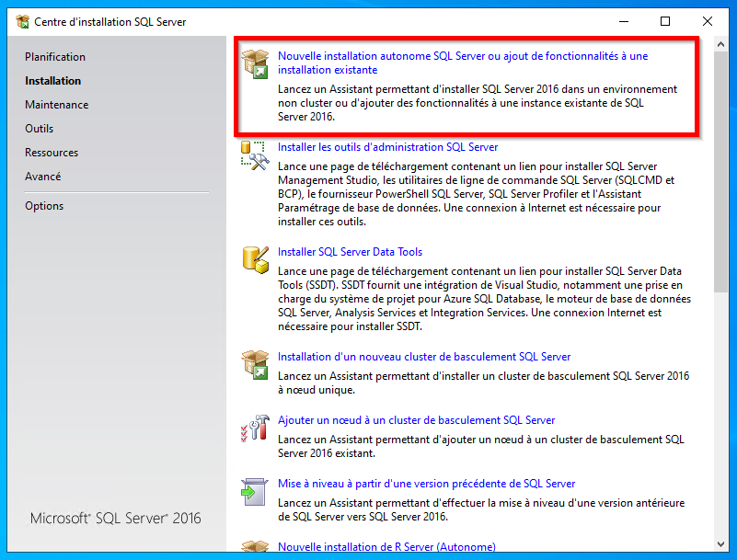737x560 pixels.
Task: Click the add cluster node tools icon
Action: tap(255, 428)
